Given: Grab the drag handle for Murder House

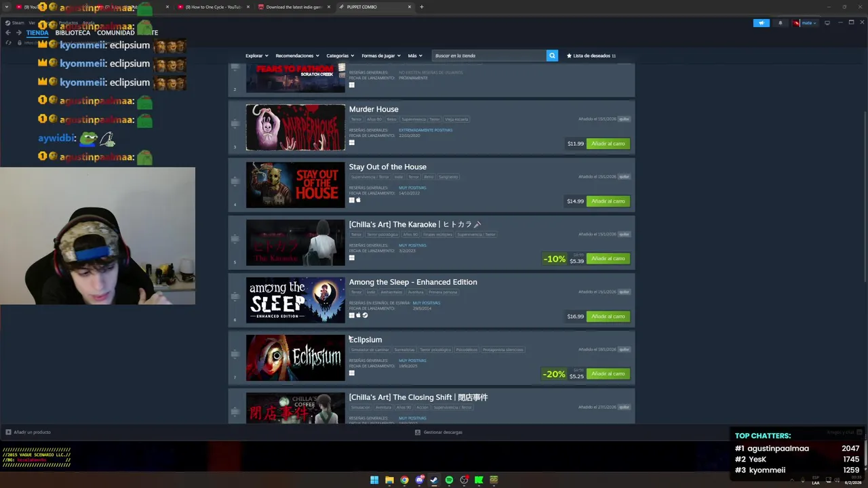Looking at the screenshot, I should (x=235, y=123).
